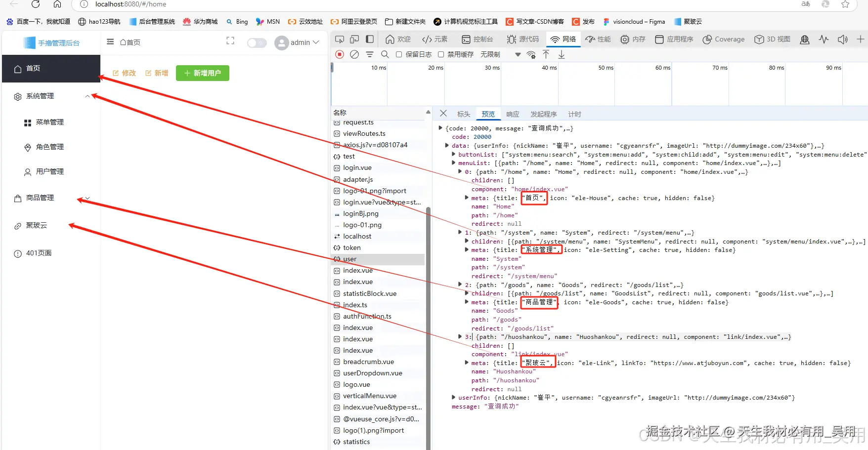Click the 手撸管理后台 logo

tap(51, 43)
